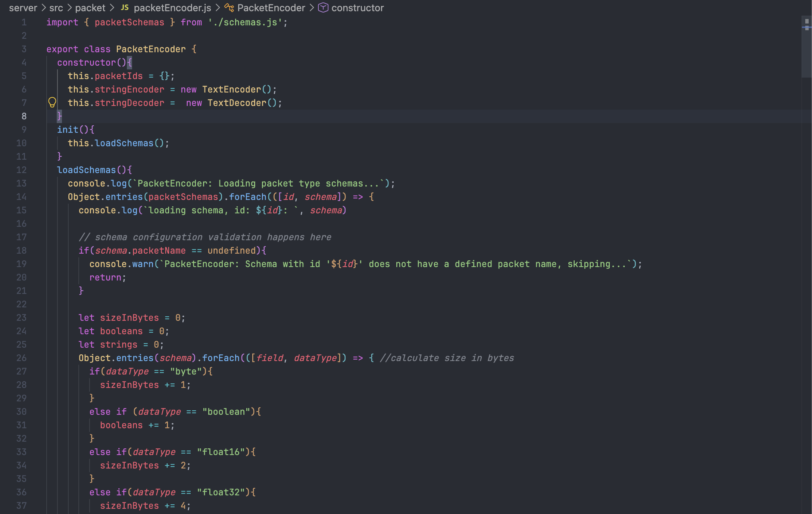
Task: Click 'field' parameter on line 26
Action: [x=269, y=358]
